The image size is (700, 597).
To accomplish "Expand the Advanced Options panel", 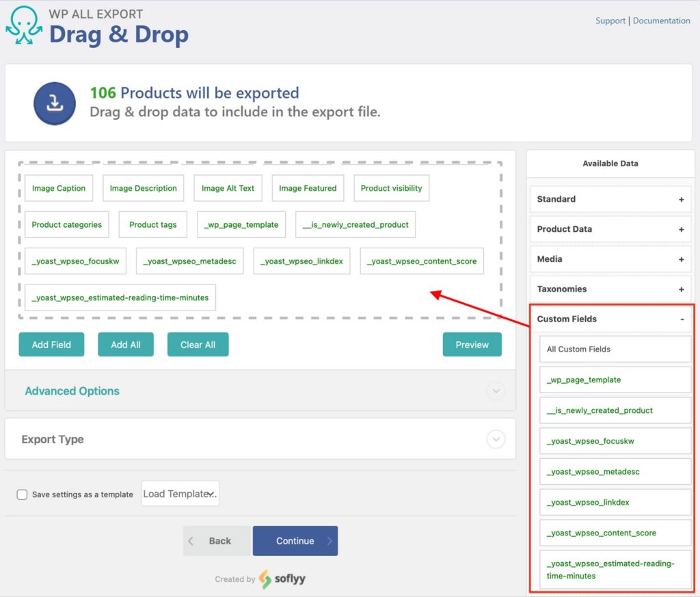I will point(496,390).
